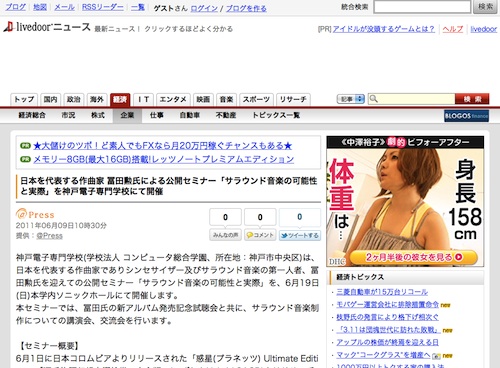This screenshot has width=500, height=368.
Task: Click the PR icon beside the FX ad
Action: tap(25, 146)
